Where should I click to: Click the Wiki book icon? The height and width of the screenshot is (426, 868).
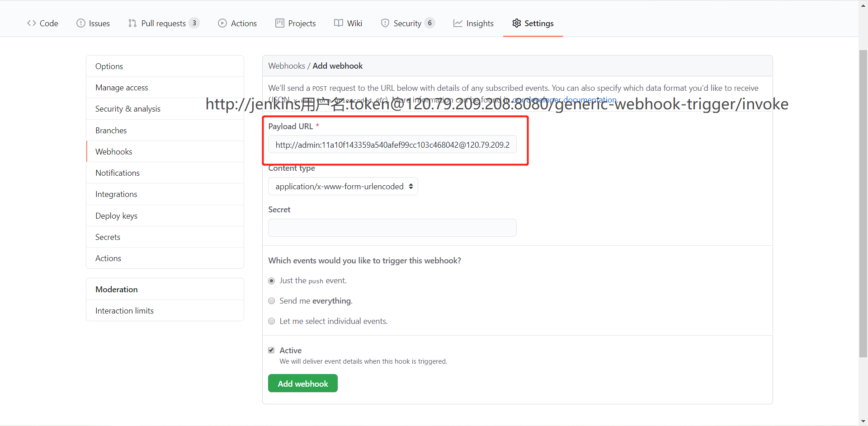tap(339, 23)
